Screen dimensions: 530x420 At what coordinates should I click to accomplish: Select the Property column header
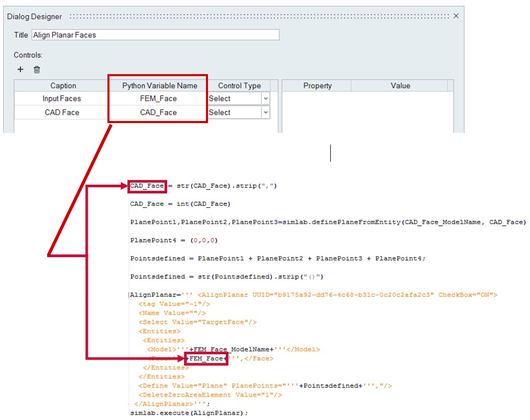[x=317, y=86]
